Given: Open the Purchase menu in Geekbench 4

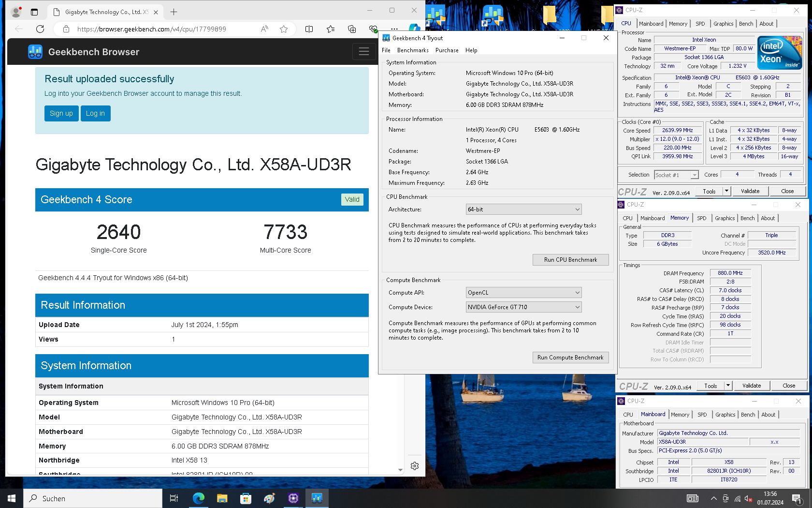Looking at the screenshot, I should [447, 50].
